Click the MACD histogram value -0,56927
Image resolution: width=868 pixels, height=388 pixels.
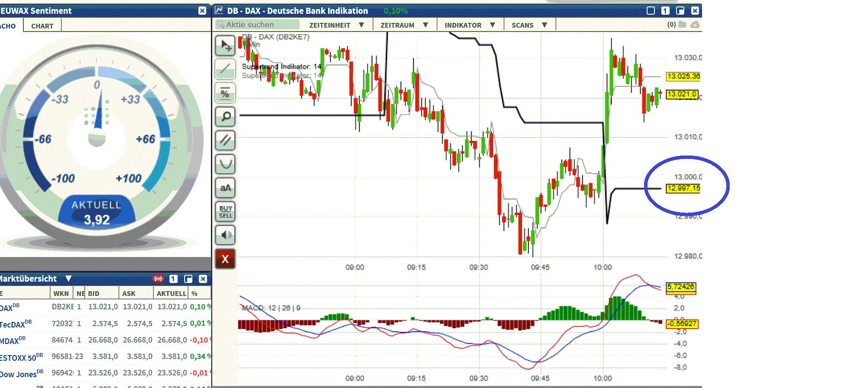[682, 324]
